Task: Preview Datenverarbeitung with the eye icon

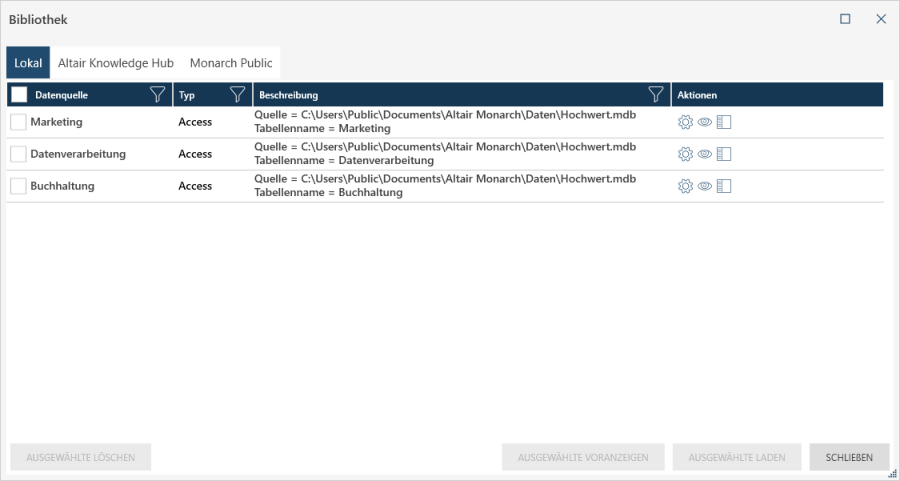Action: point(705,154)
